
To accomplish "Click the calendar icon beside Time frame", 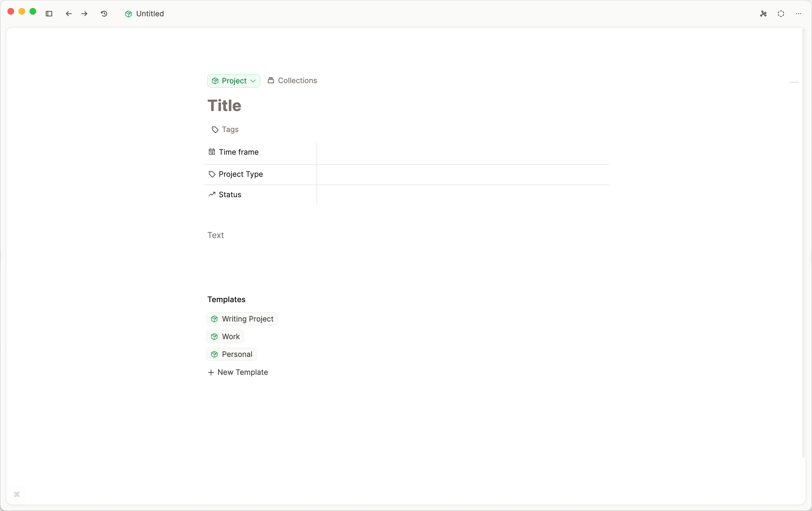I will tap(211, 152).
